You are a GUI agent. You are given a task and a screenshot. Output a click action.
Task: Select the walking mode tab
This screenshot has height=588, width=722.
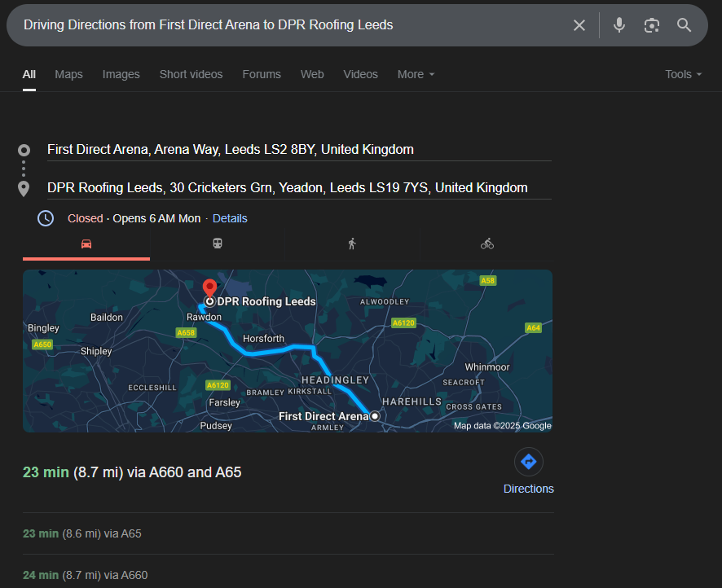tap(352, 244)
